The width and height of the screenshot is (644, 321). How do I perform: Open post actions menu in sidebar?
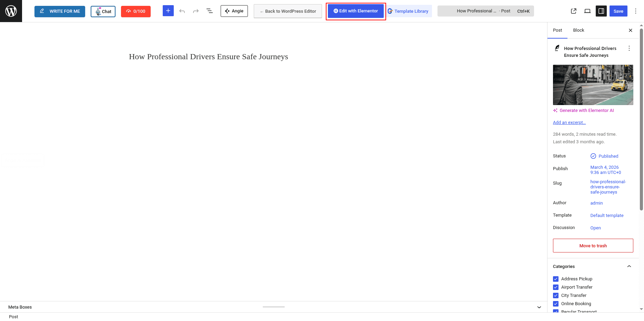point(629,48)
